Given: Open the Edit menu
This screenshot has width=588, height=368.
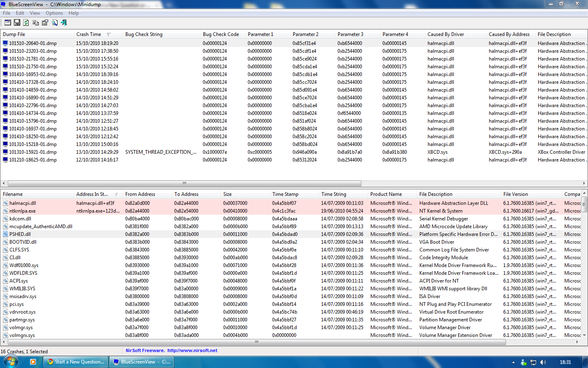Looking at the screenshot, I should click(x=20, y=13).
